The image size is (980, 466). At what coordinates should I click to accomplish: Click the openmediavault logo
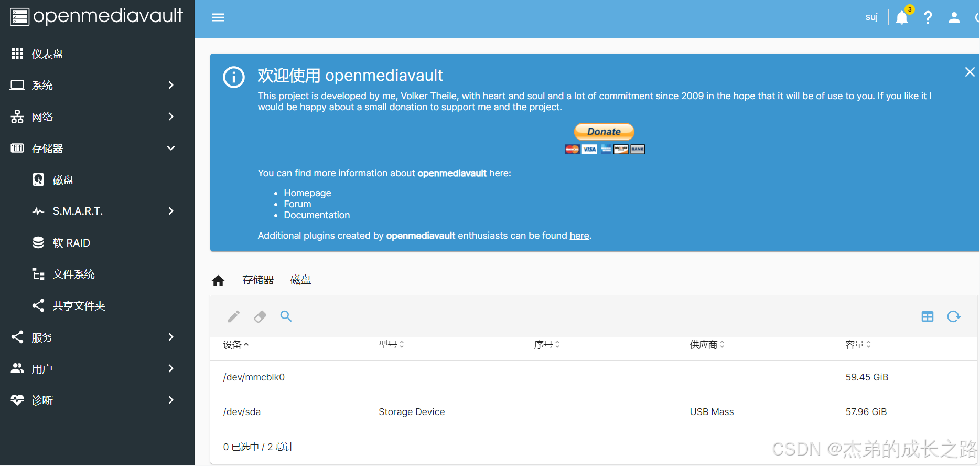coord(96,16)
